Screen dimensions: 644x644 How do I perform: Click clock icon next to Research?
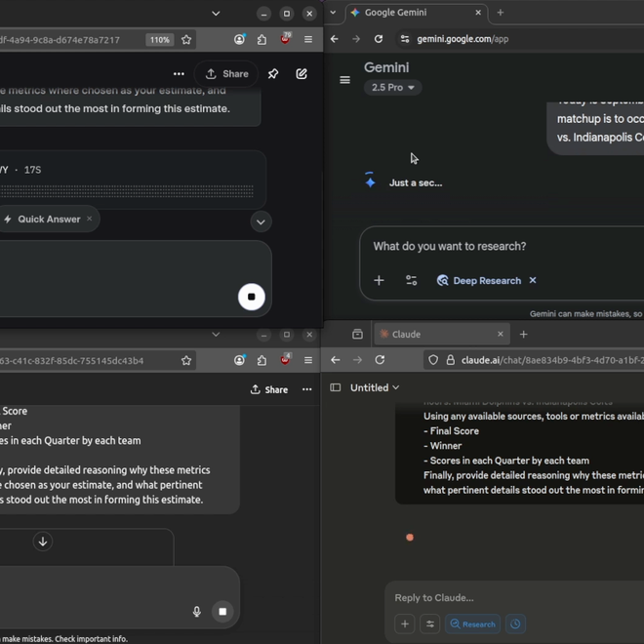[515, 624]
